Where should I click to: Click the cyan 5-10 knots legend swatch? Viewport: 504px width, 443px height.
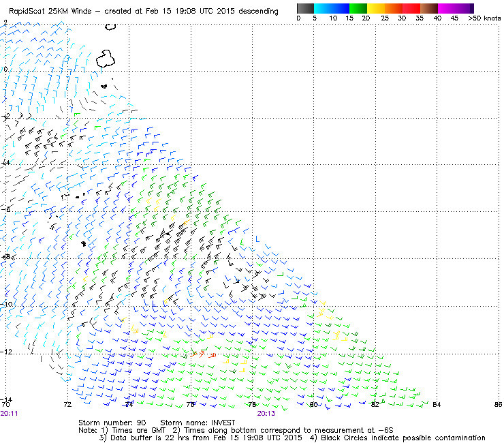pyautogui.click(x=323, y=8)
